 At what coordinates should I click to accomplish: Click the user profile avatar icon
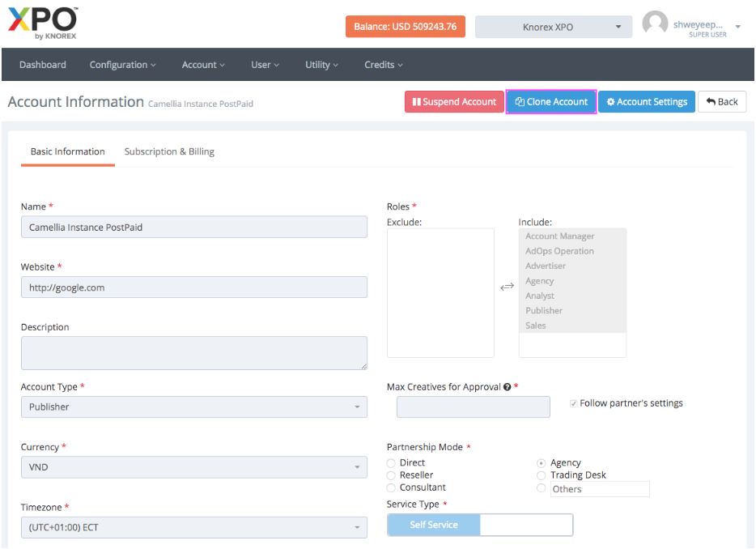(655, 23)
